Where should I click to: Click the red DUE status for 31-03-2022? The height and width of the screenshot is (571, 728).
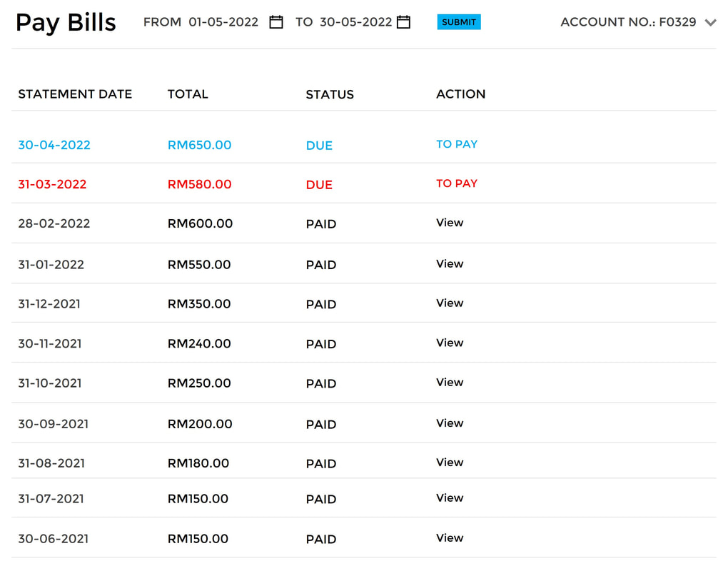319,185
